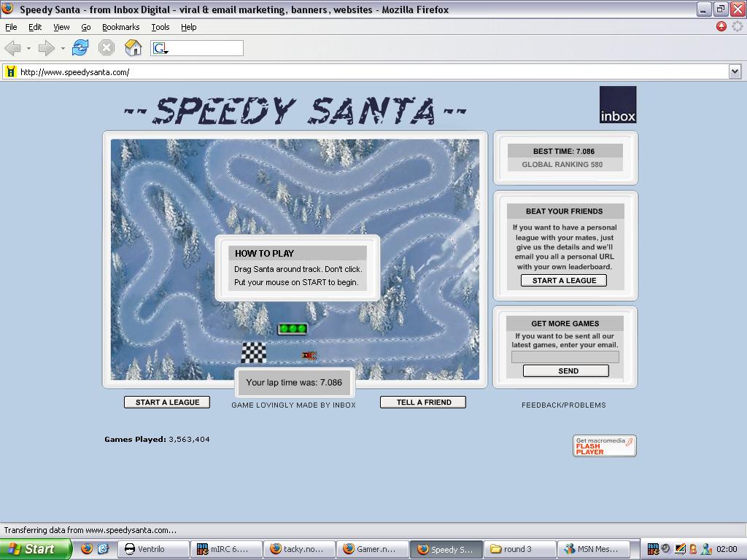Click the inbox logo
This screenshot has width=747, height=560.
coord(618,105)
